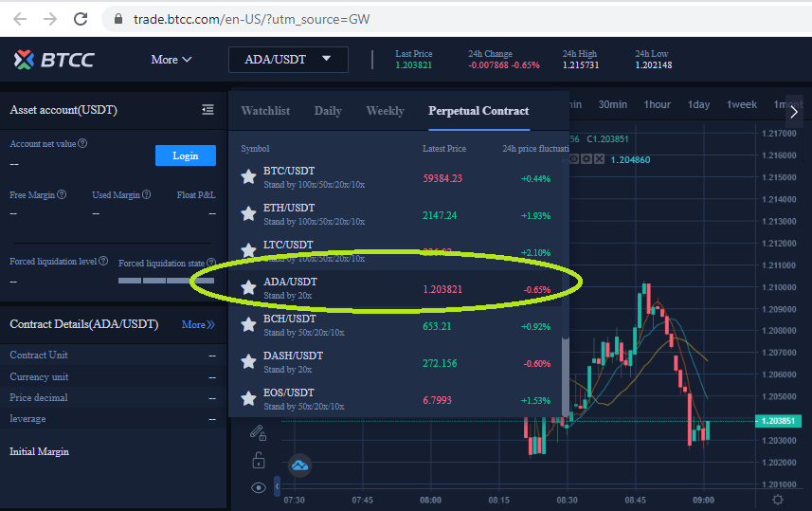
Task: Select the BCH/USDT contract row
Action: tap(396, 325)
